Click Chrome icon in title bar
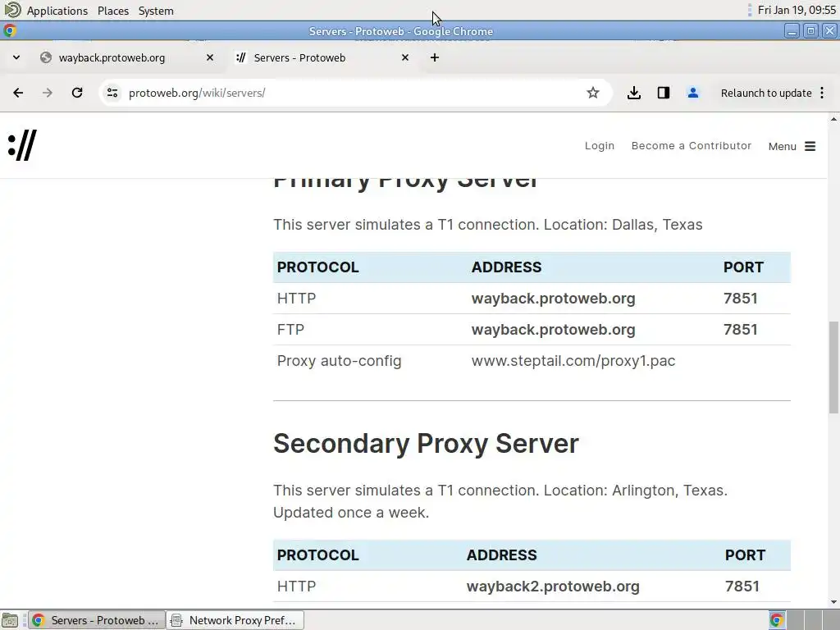Viewport: 840px width, 630px height. (10, 31)
